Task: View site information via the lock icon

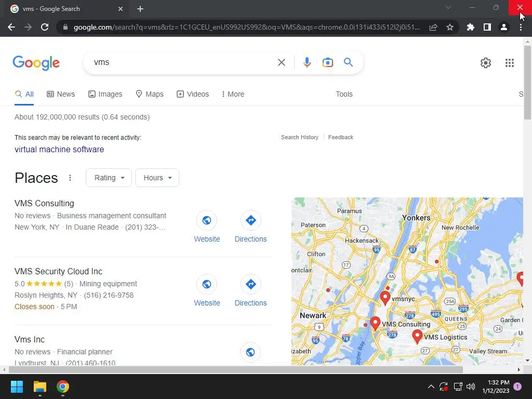Action: [65, 27]
